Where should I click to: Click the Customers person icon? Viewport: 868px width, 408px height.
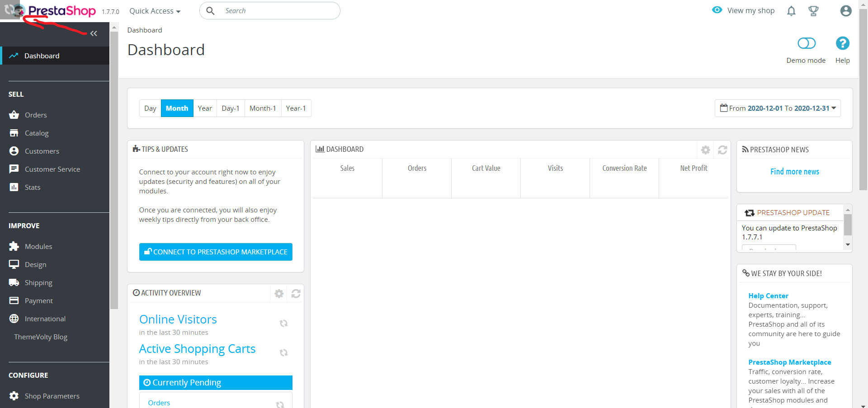pyautogui.click(x=14, y=151)
